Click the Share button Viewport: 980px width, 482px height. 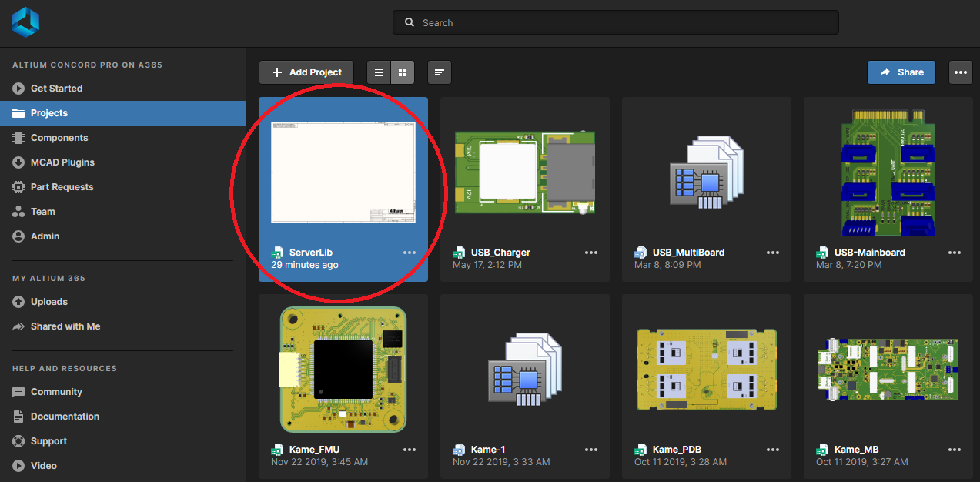[901, 72]
